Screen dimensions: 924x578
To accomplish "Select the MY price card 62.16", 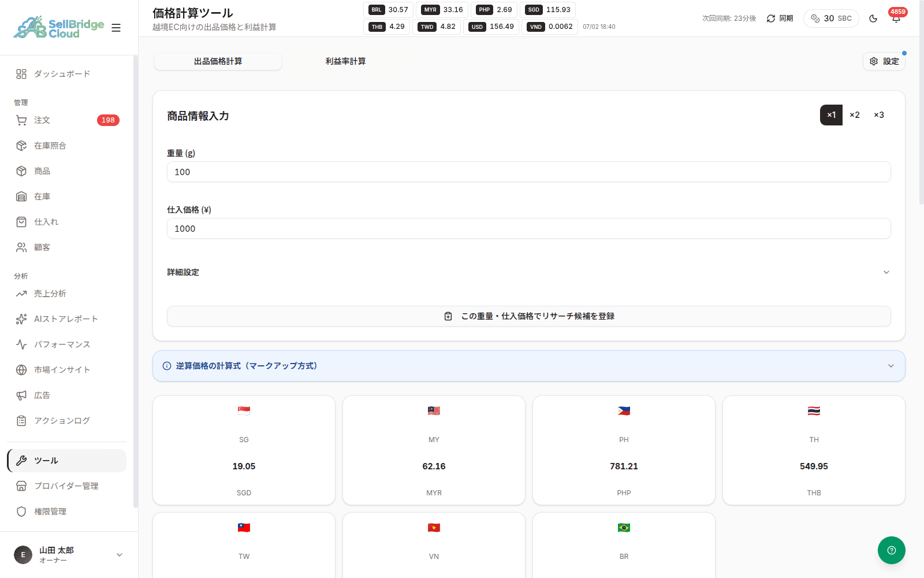I will (x=434, y=450).
